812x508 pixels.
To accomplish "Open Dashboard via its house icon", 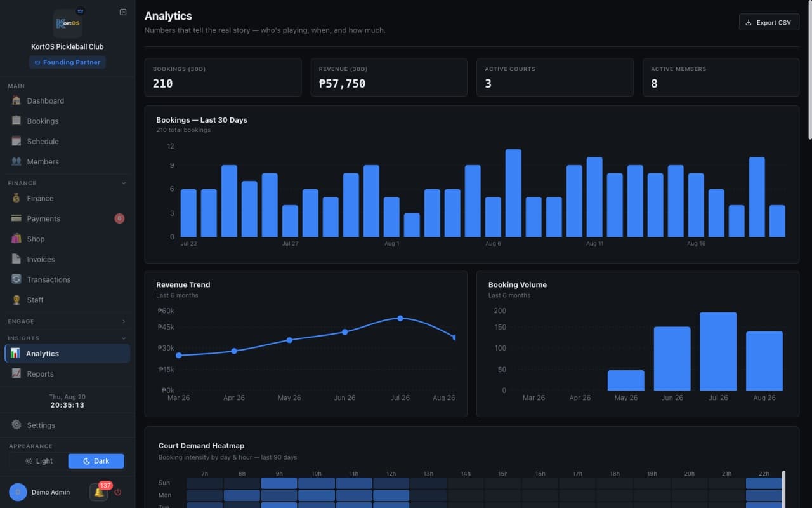I will pyautogui.click(x=16, y=100).
